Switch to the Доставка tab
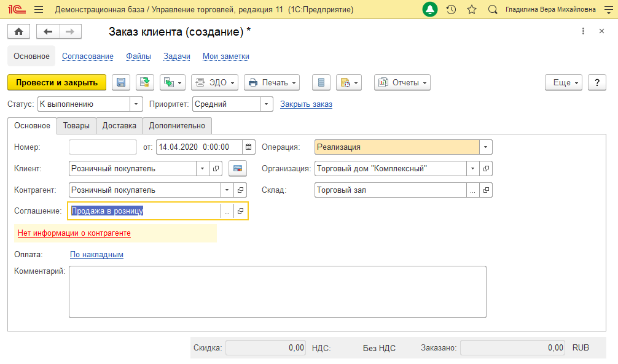 click(x=119, y=126)
